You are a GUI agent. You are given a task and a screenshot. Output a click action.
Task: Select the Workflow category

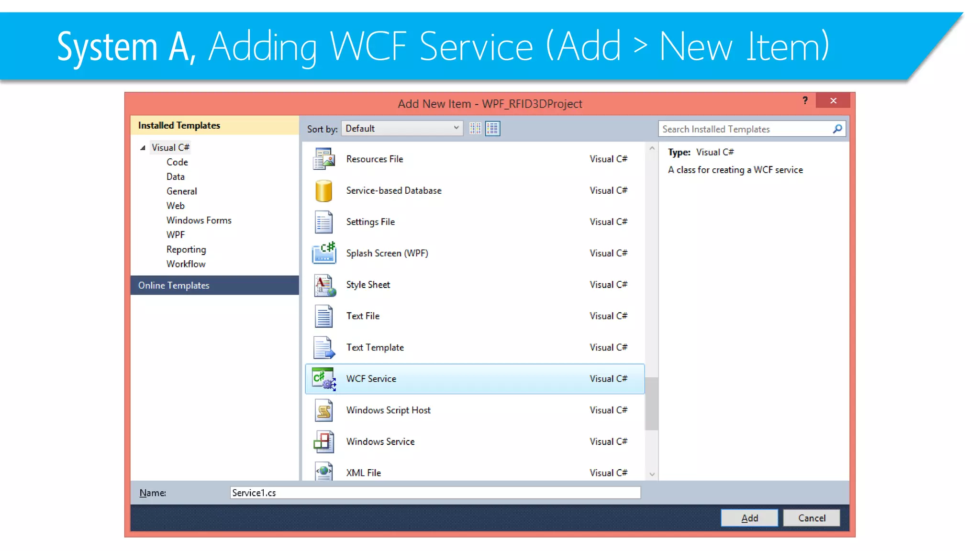pyautogui.click(x=186, y=264)
